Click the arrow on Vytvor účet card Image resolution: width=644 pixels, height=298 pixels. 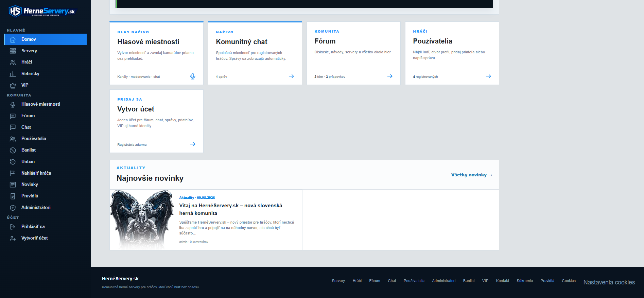pos(193,144)
